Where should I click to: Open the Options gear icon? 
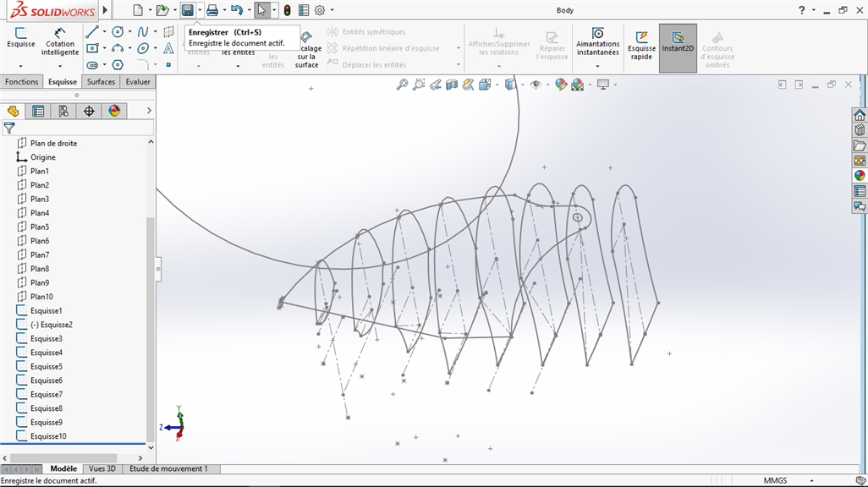320,10
